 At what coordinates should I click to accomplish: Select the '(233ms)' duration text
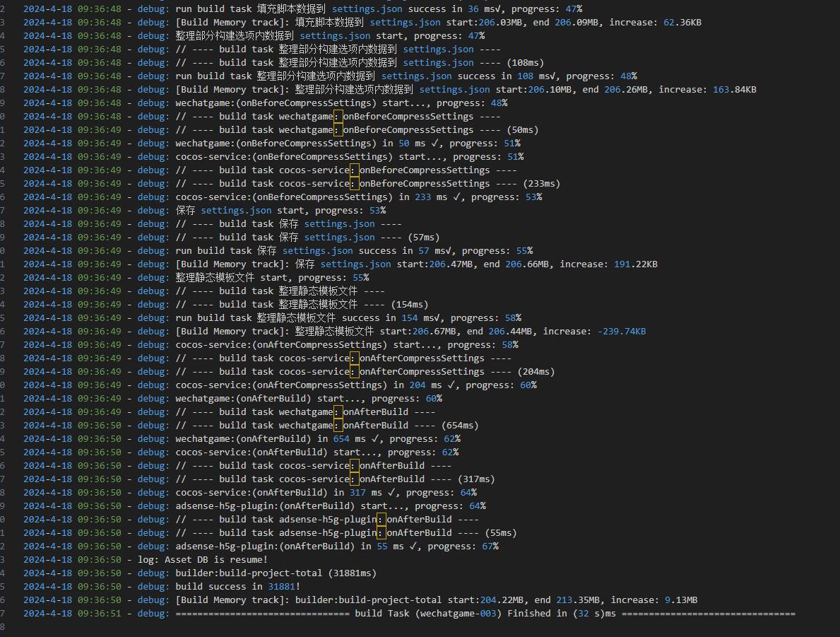point(542,183)
